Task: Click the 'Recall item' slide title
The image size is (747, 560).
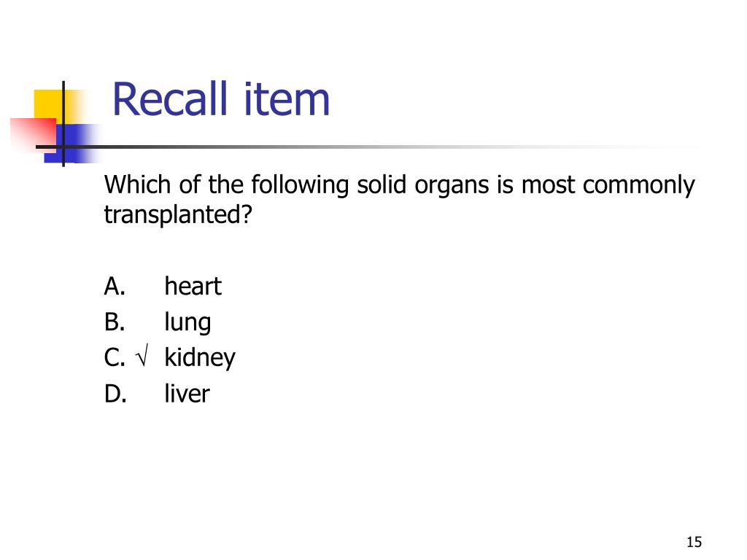Action: point(220,99)
